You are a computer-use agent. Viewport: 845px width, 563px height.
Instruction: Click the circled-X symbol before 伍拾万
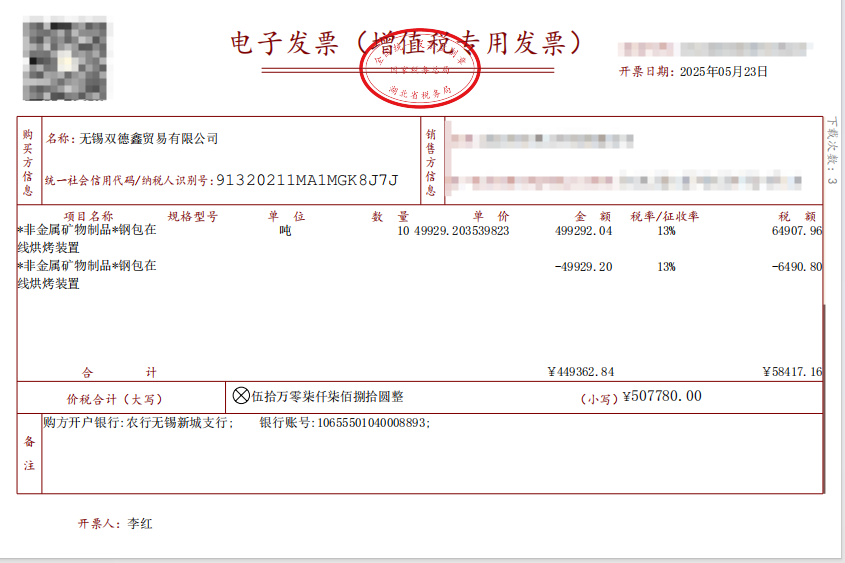[x=241, y=396]
